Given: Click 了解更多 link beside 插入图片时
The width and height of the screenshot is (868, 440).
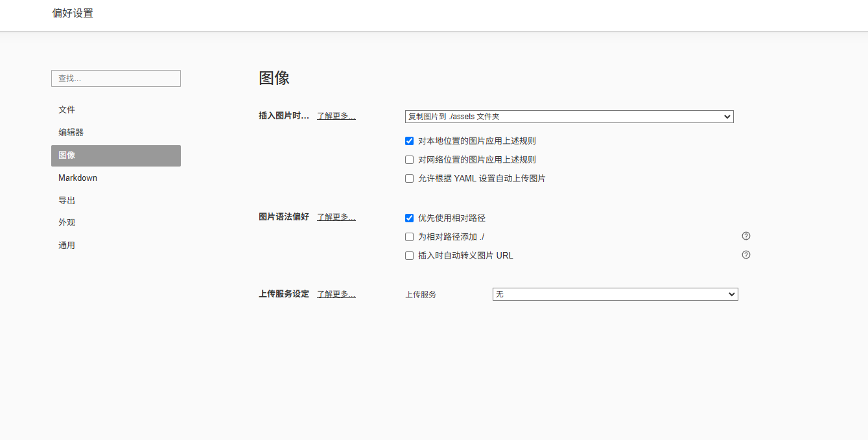Looking at the screenshot, I should [x=336, y=116].
